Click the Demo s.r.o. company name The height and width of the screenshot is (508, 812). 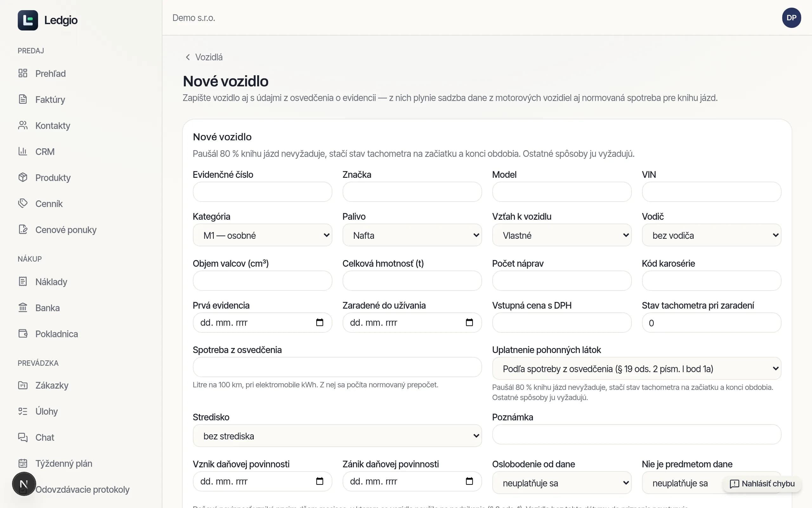pos(193,18)
